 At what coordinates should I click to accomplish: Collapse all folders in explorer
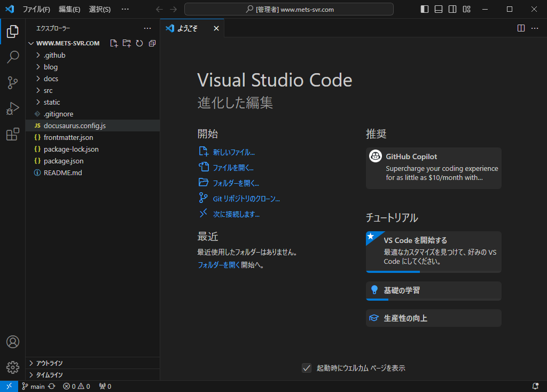point(152,43)
